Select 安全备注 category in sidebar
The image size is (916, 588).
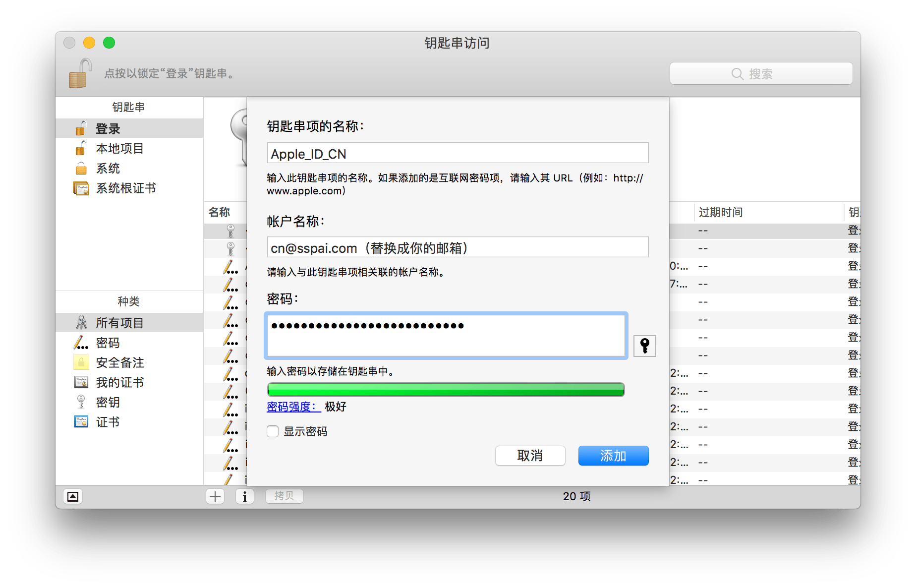[119, 363]
